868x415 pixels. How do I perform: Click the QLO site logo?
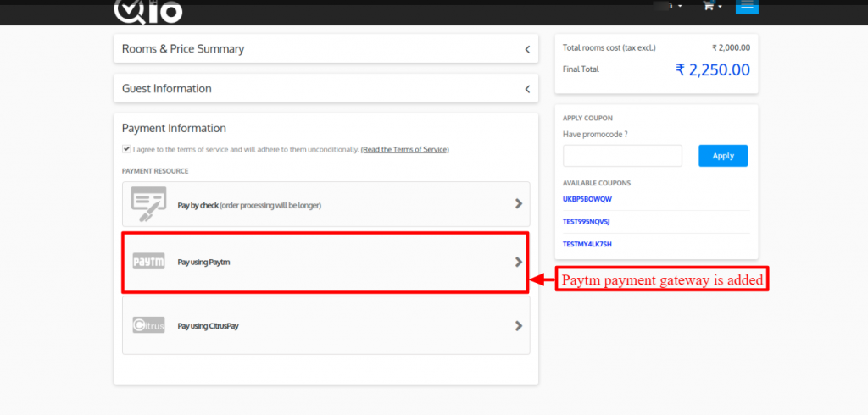(x=148, y=12)
